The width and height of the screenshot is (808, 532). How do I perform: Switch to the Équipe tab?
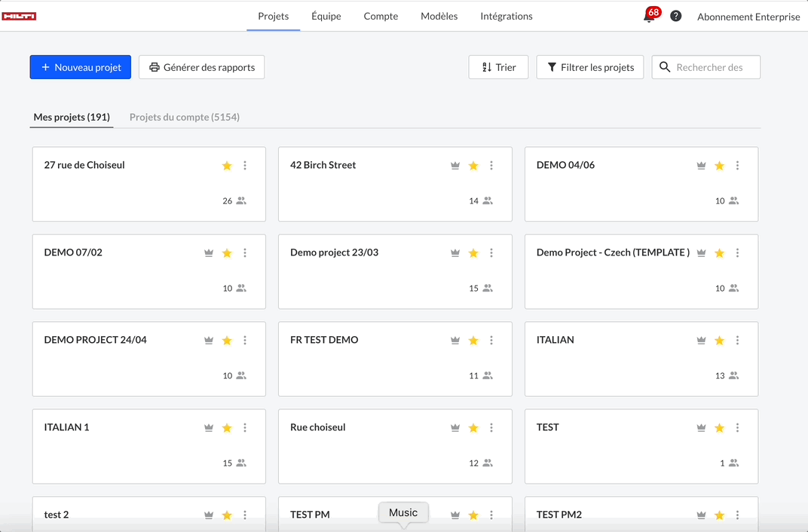(326, 16)
